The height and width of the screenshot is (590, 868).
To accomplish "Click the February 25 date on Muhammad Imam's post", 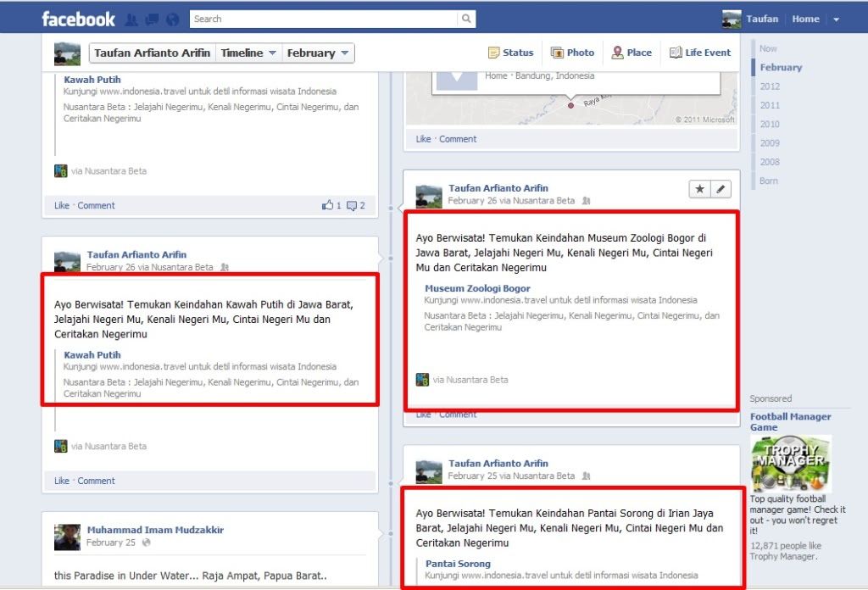I will (111, 543).
